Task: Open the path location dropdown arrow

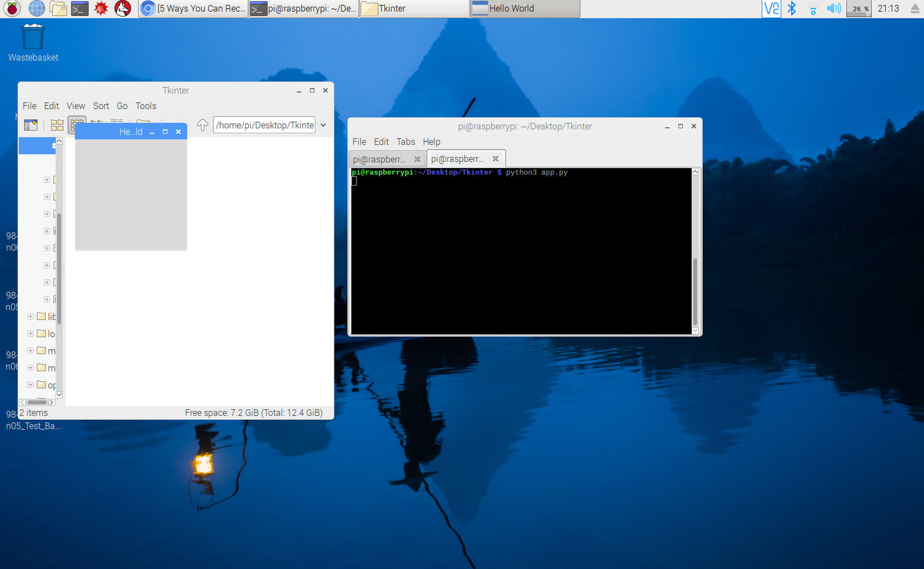Action: coord(323,124)
